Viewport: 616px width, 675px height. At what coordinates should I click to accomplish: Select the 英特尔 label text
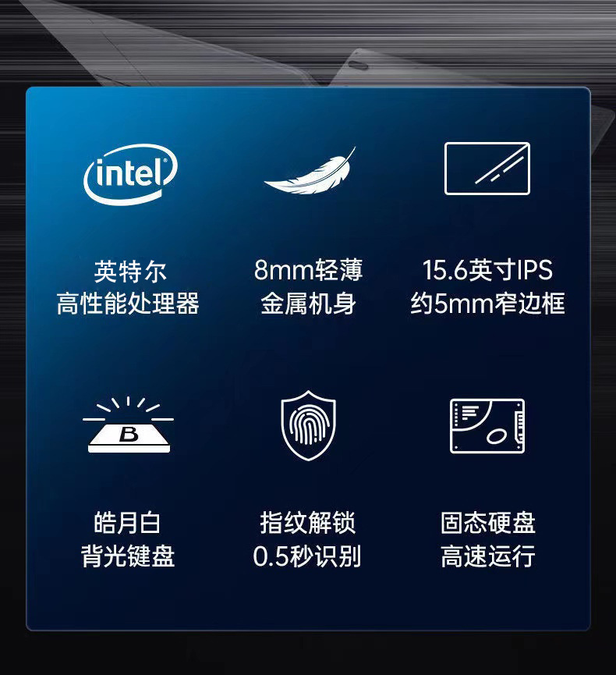[130, 272]
